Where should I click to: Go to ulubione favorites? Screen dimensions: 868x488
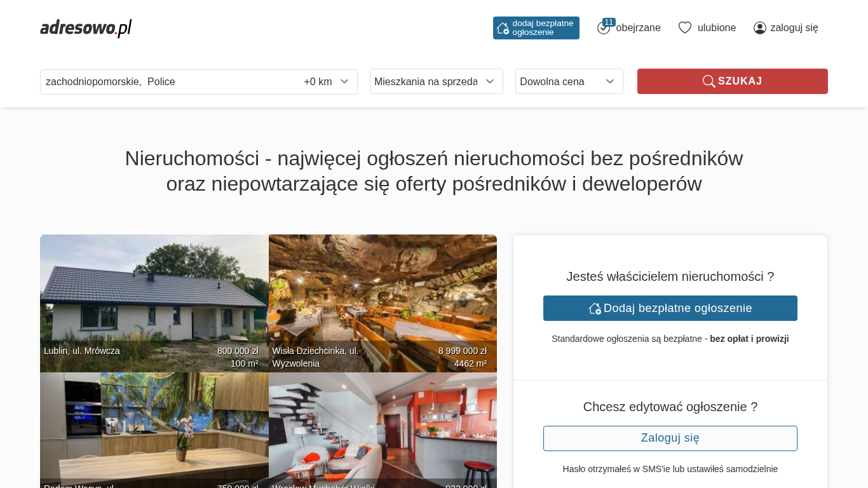[717, 28]
